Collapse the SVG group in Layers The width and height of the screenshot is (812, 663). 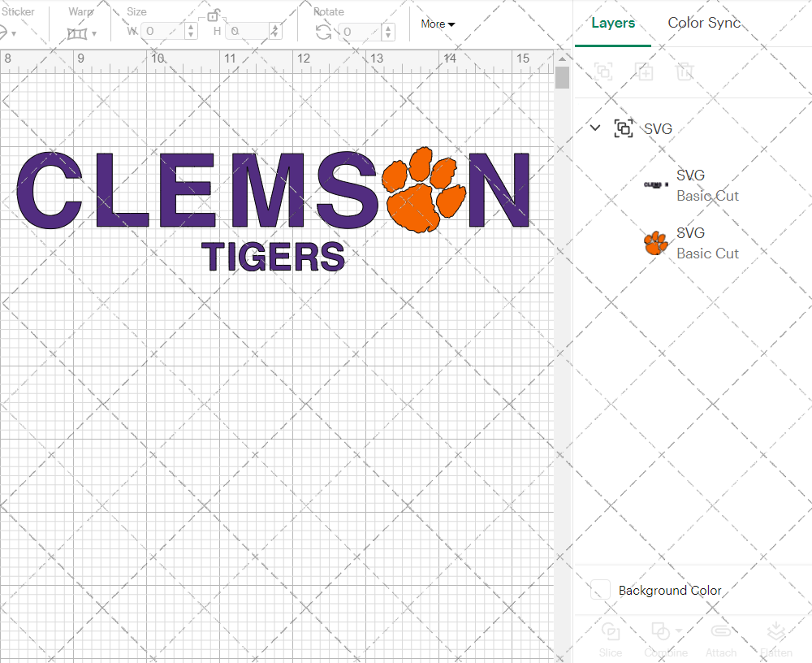[595, 128]
